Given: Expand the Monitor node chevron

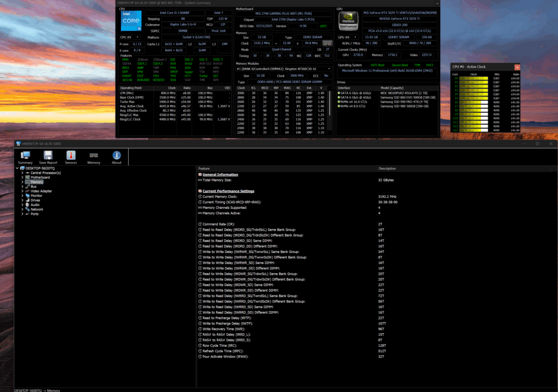Looking at the screenshot, I should click(22, 196).
